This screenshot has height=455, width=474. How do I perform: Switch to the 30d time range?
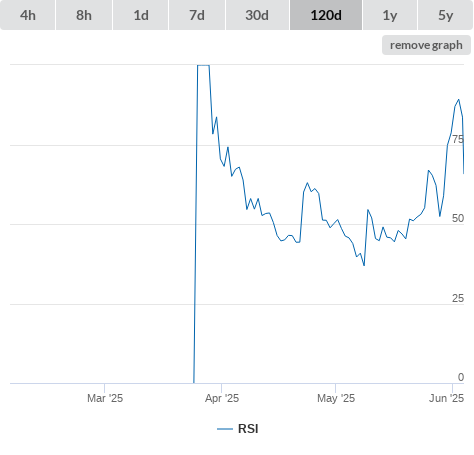click(x=257, y=15)
